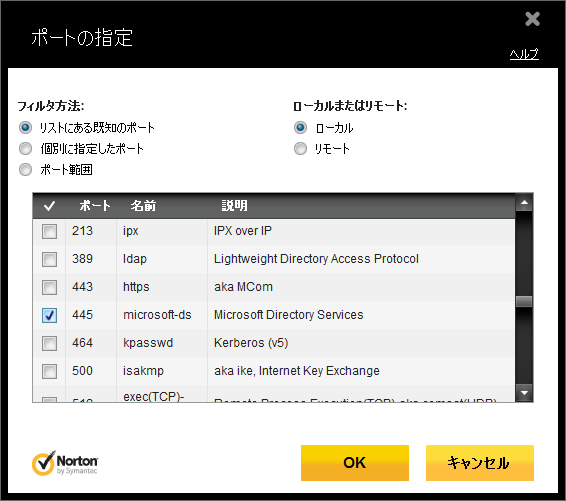Check the box for port 213 ipx

(x=49, y=231)
